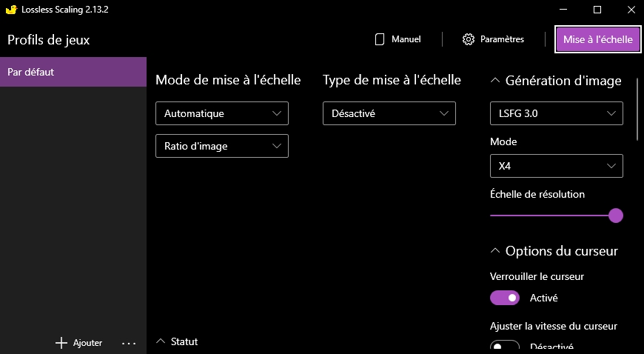This screenshot has width=644, height=354.
Task: Open the LSFG 3.0 frame generation dropdown
Action: 556,113
